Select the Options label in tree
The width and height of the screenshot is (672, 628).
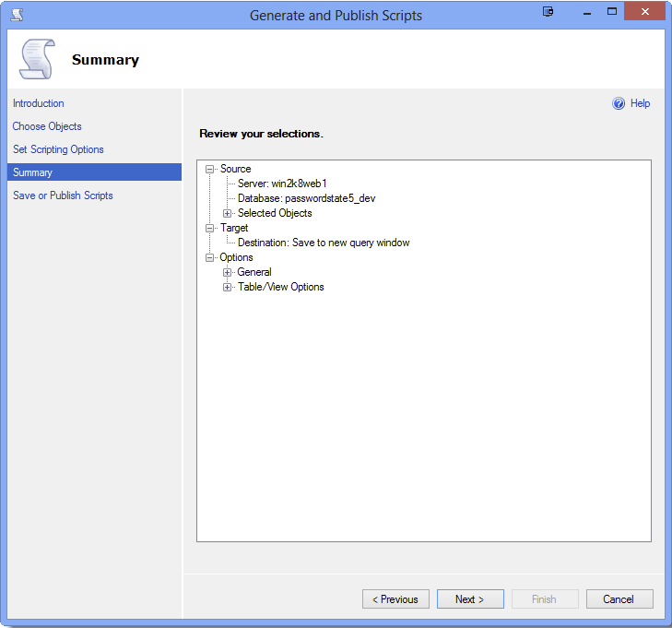(x=236, y=257)
